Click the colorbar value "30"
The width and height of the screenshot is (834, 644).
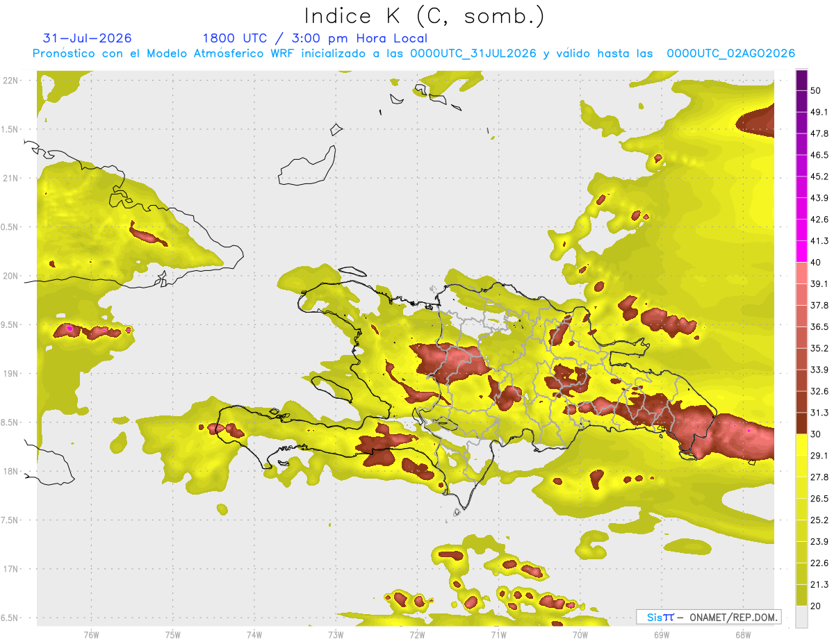click(x=816, y=434)
